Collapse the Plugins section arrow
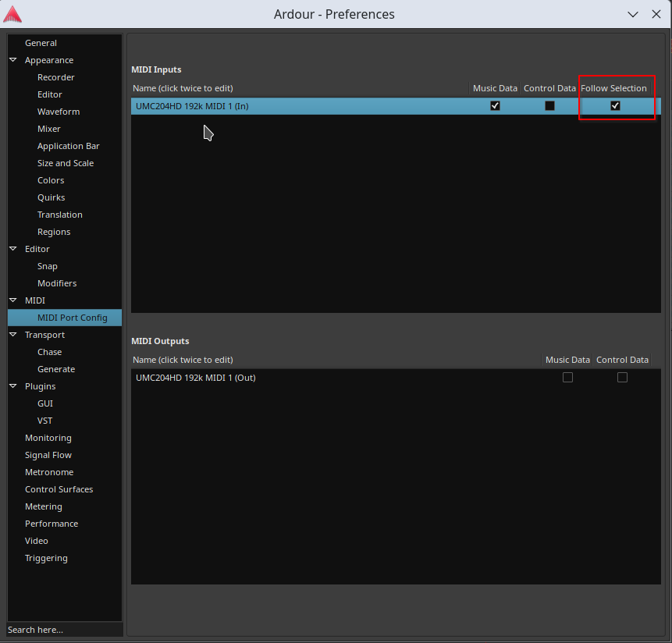 click(x=13, y=386)
